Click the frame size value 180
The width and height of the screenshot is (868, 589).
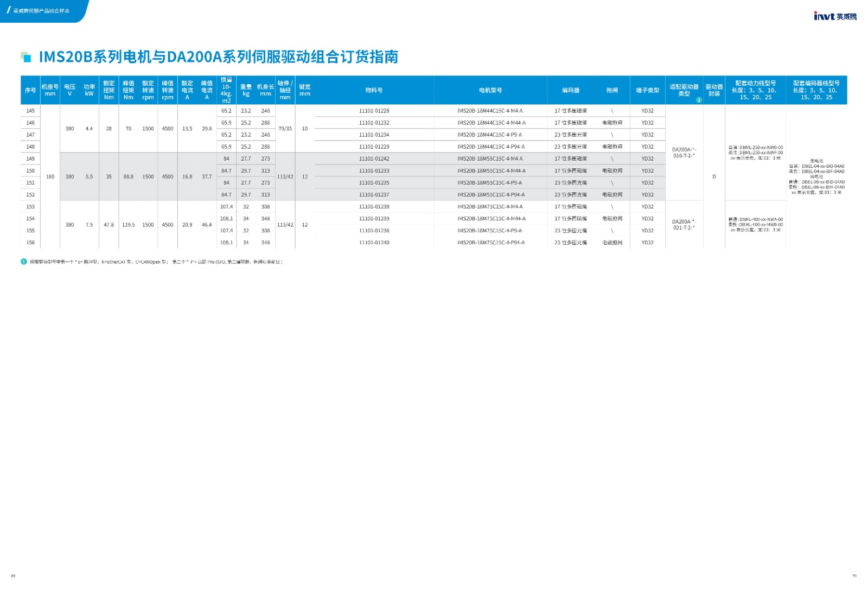[50, 176]
